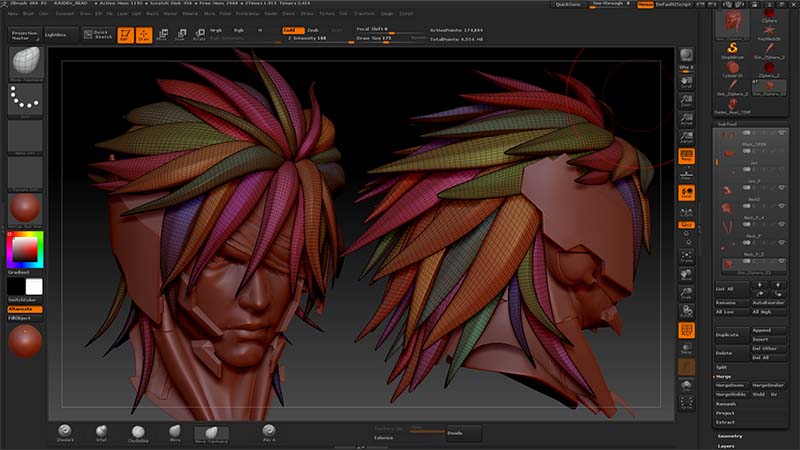Viewport: 800px width, 450px height.
Task: Expand the Extract section
Action: pos(724,422)
